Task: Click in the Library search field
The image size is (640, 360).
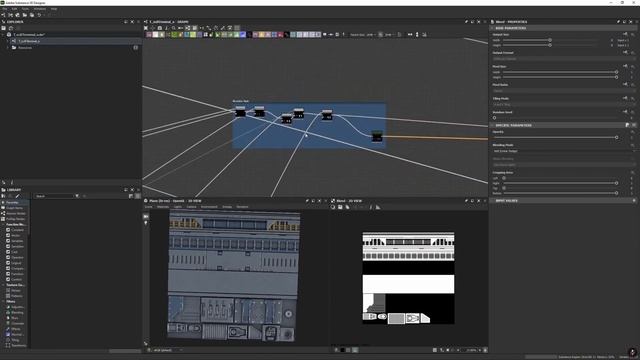Action: [54, 196]
